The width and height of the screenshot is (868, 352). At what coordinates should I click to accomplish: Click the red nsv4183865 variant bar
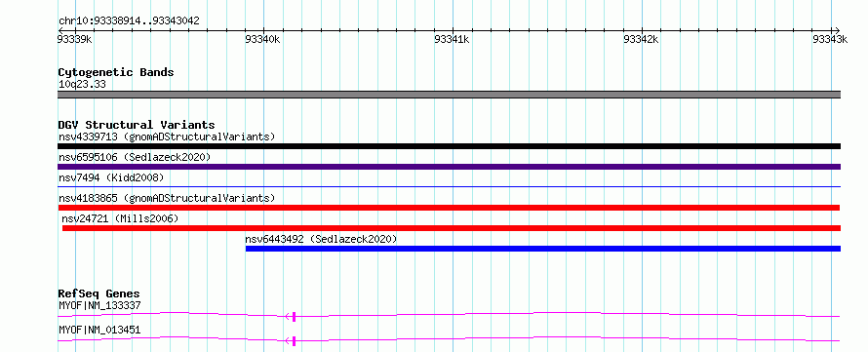click(x=449, y=208)
